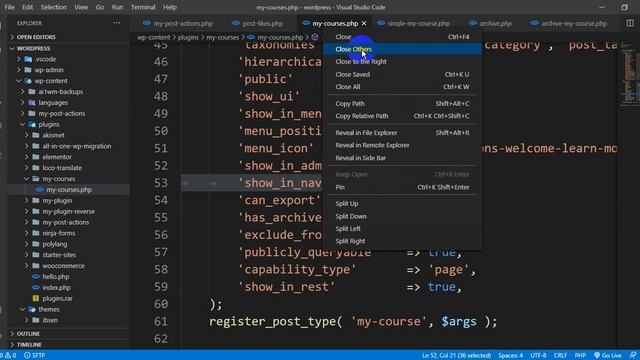This screenshot has height=360, width=640.
Task: Open the View menu
Action: [81, 7]
